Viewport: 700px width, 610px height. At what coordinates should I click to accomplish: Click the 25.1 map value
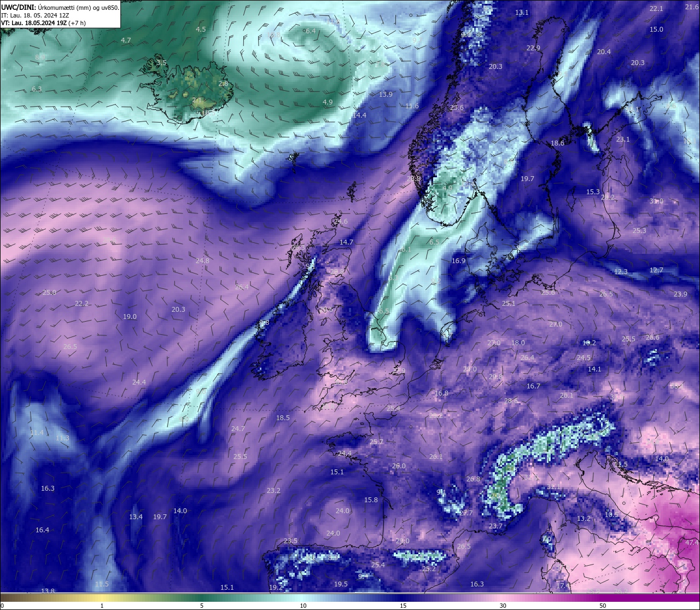tap(509, 304)
